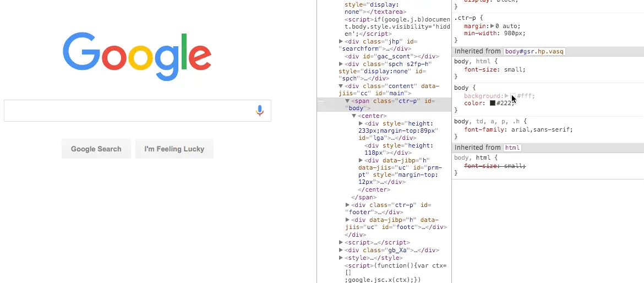
Task: Open the #fff background color swatch
Action: coord(513,96)
